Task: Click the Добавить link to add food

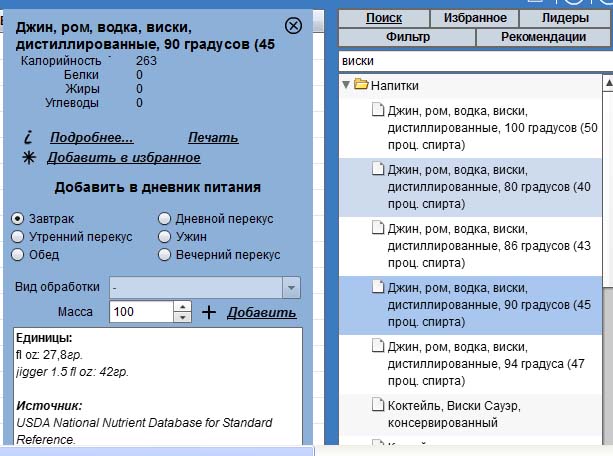Action: point(262,312)
